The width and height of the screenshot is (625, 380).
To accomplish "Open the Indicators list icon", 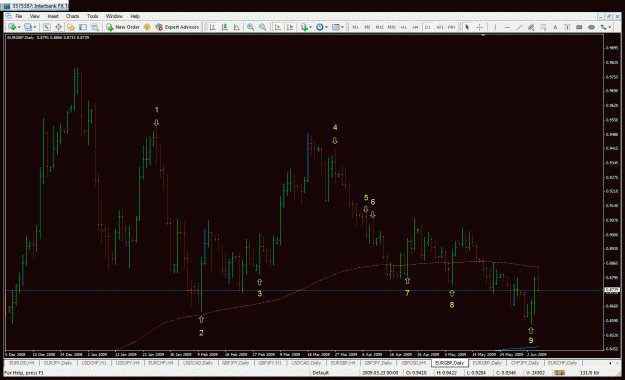I will [x=304, y=27].
